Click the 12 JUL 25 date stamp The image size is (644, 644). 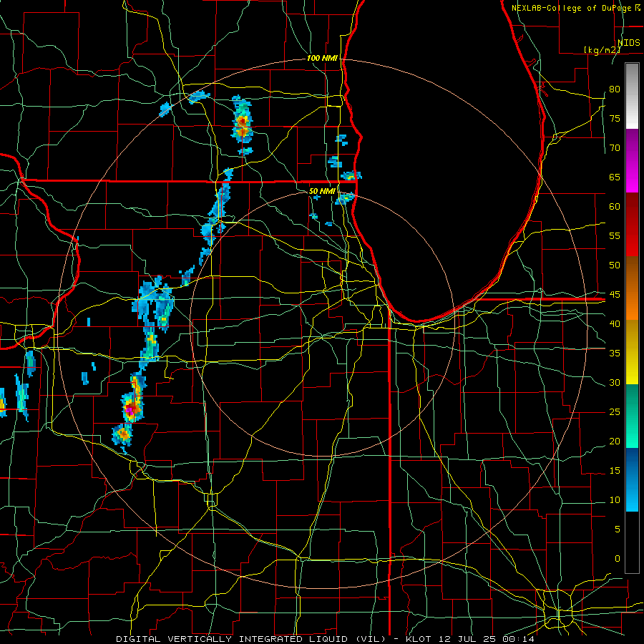[x=467, y=639]
